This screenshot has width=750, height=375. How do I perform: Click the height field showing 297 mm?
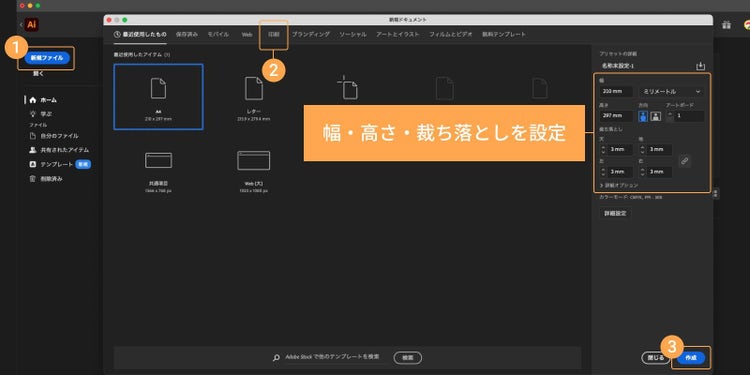[x=616, y=116]
